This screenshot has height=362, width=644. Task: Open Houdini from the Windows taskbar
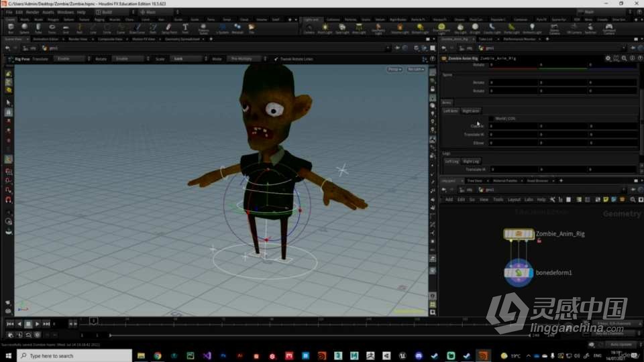point(482,355)
